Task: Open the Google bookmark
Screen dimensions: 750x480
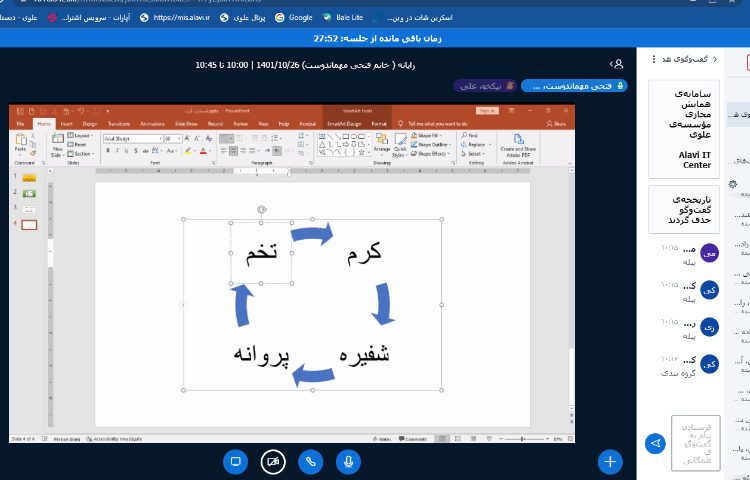Action: [294, 17]
